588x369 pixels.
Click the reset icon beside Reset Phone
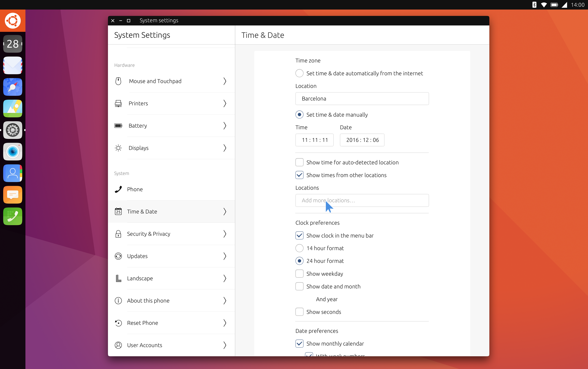118,323
